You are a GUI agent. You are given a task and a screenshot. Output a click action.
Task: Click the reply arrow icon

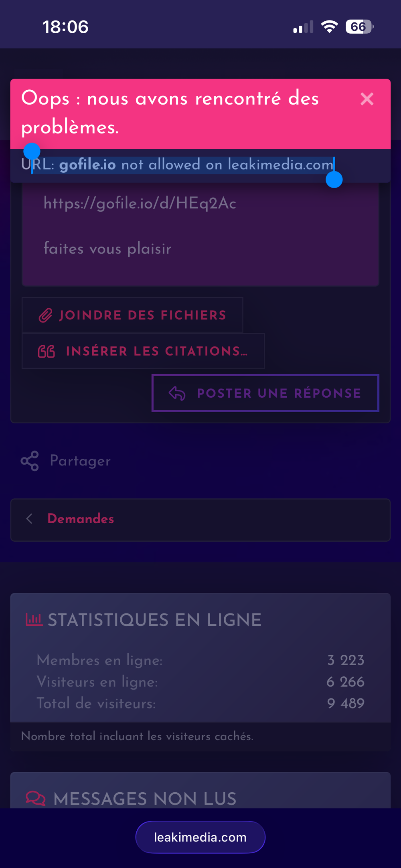[177, 393]
